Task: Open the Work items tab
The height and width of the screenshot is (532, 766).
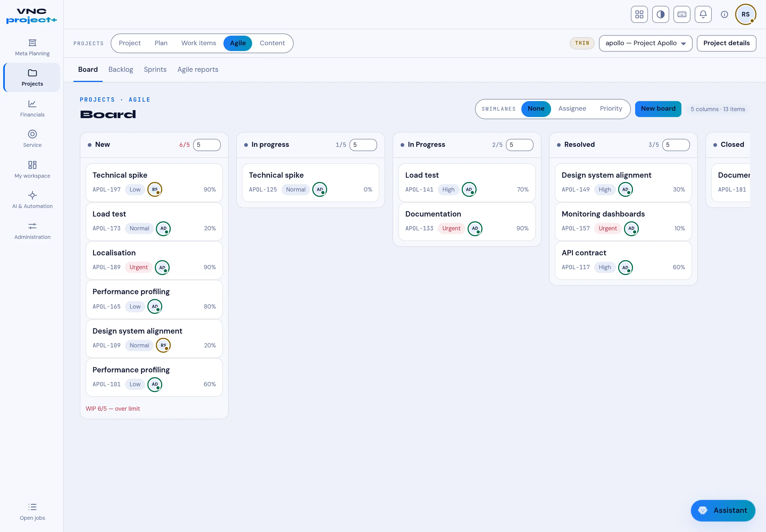Action: [x=198, y=43]
